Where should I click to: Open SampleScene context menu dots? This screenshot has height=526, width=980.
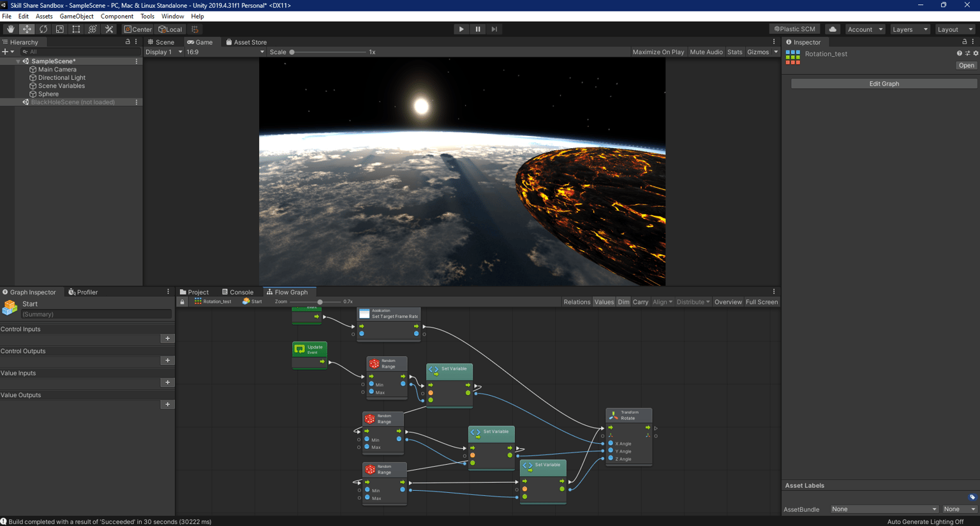(x=137, y=61)
